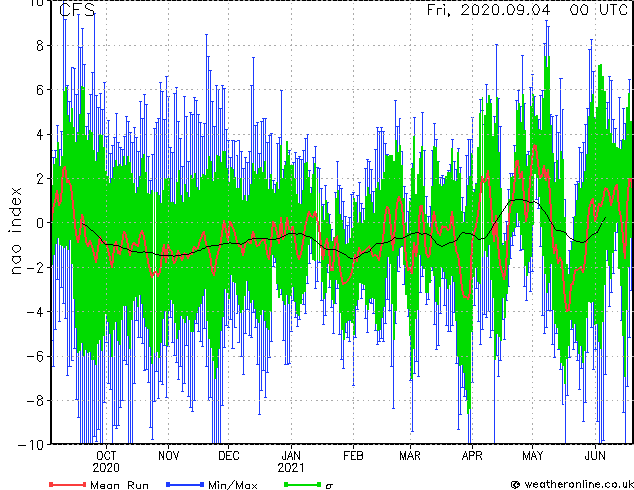Click the Mean Run legend text
Viewport: 634px width, 490px height.
click(119, 485)
